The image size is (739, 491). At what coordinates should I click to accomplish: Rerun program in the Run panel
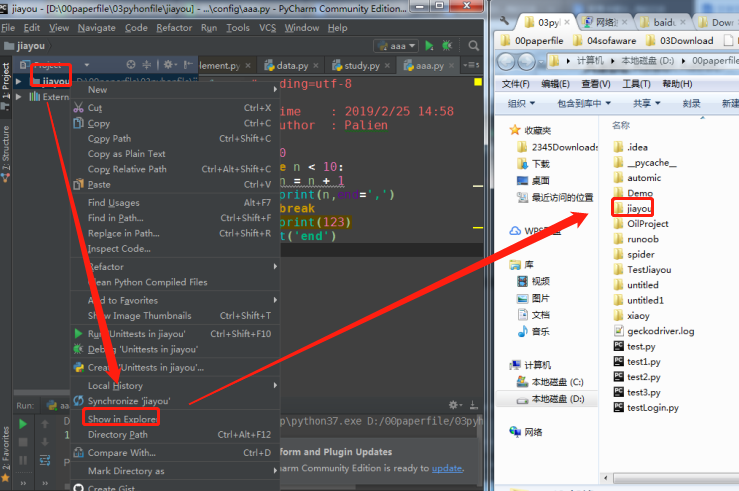pos(23,424)
